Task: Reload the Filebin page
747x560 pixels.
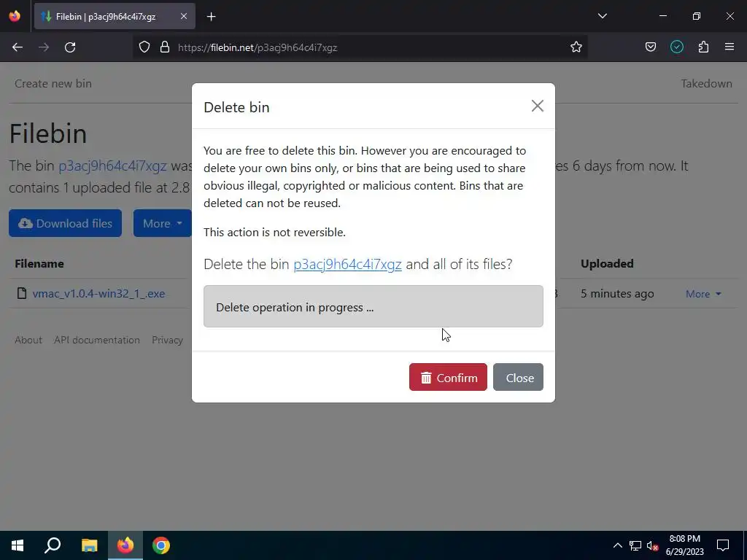Action: tap(70, 47)
